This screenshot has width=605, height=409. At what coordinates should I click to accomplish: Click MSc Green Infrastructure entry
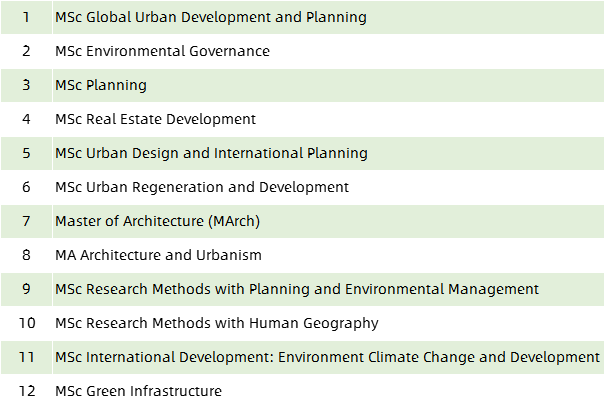[x=139, y=391]
